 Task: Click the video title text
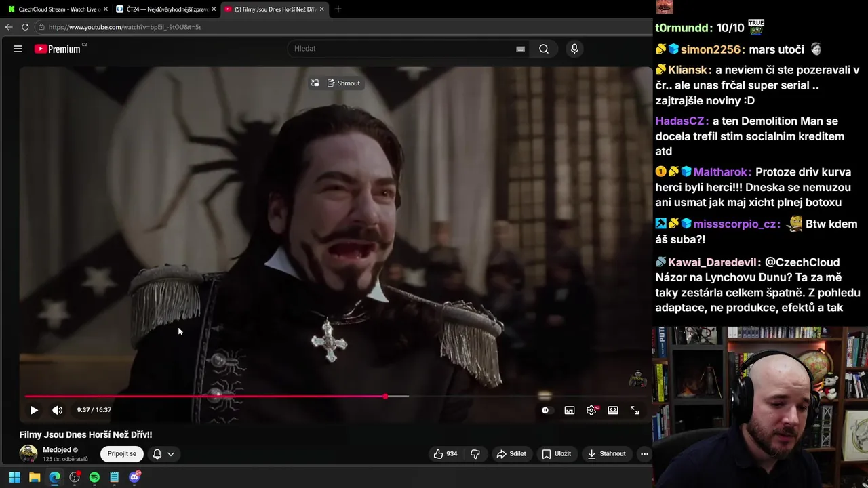click(x=85, y=435)
